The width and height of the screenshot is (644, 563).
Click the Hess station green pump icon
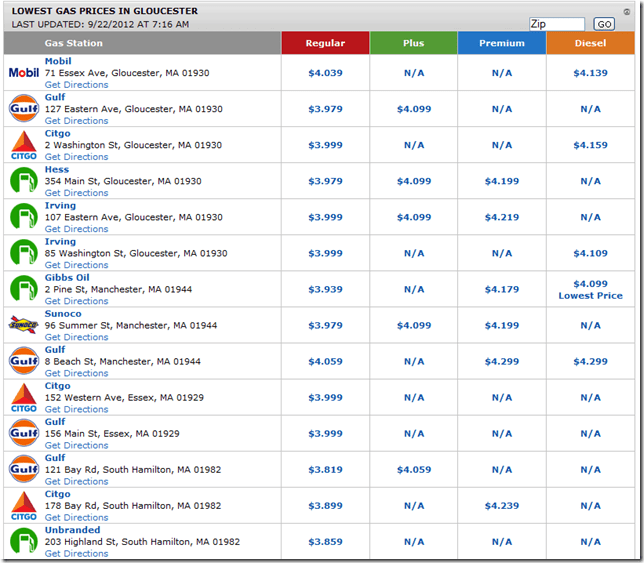(23, 181)
